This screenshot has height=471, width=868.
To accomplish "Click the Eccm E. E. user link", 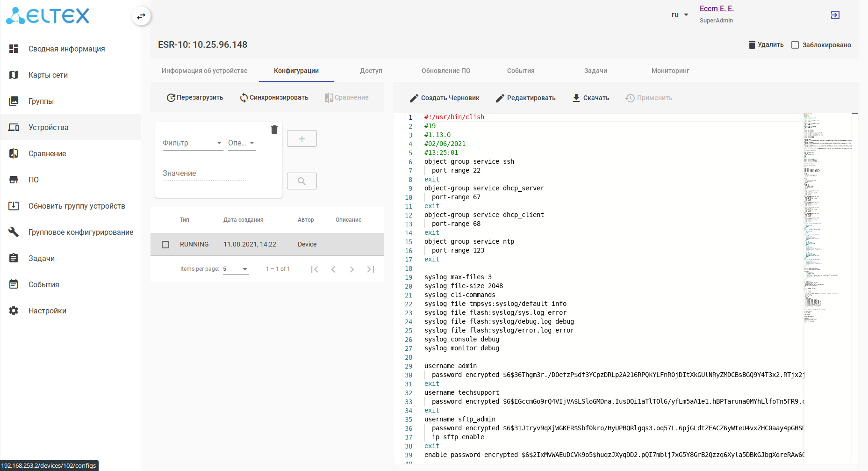I will tap(716, 8).
